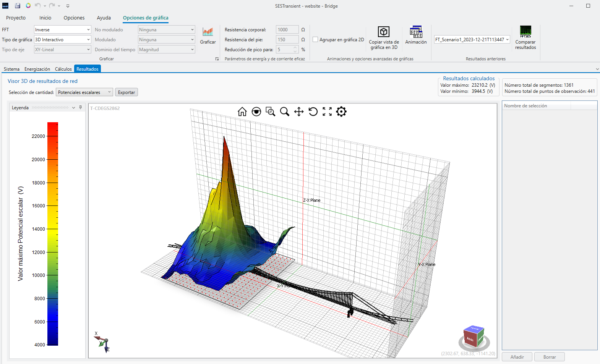Image resolution: width=600 pixels, height=364 pixels.
Task: Select the Resultados tab
Action: (x=88, y=69)
